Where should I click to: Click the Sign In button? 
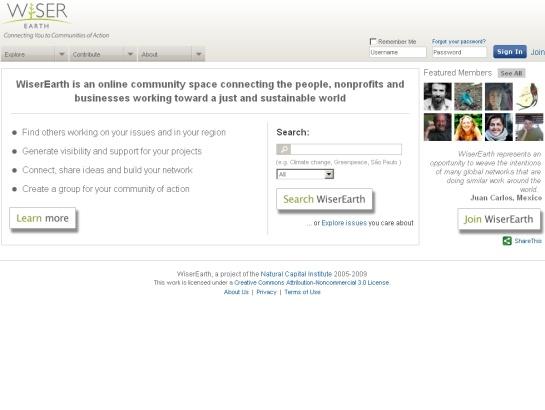[510, 52]
